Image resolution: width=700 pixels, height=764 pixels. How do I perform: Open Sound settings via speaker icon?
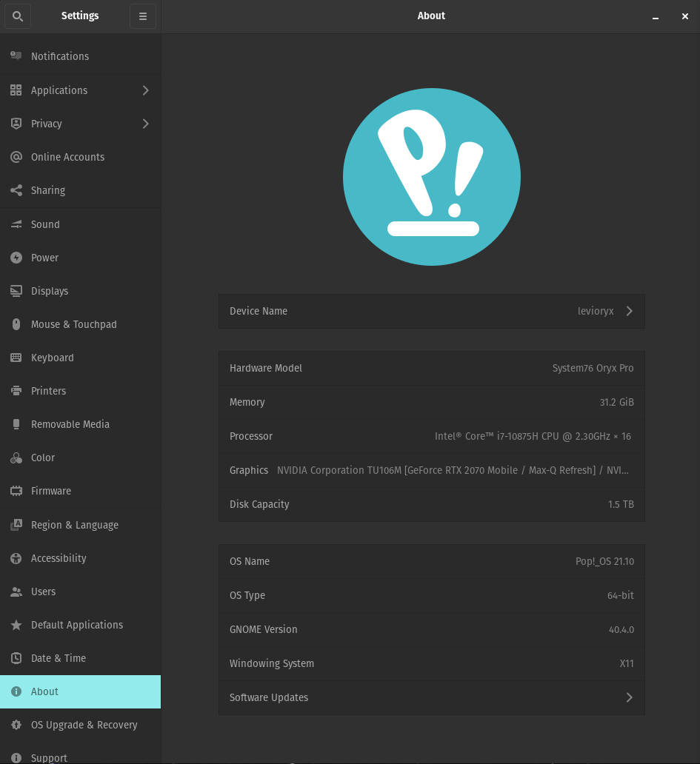pos(15,224)
